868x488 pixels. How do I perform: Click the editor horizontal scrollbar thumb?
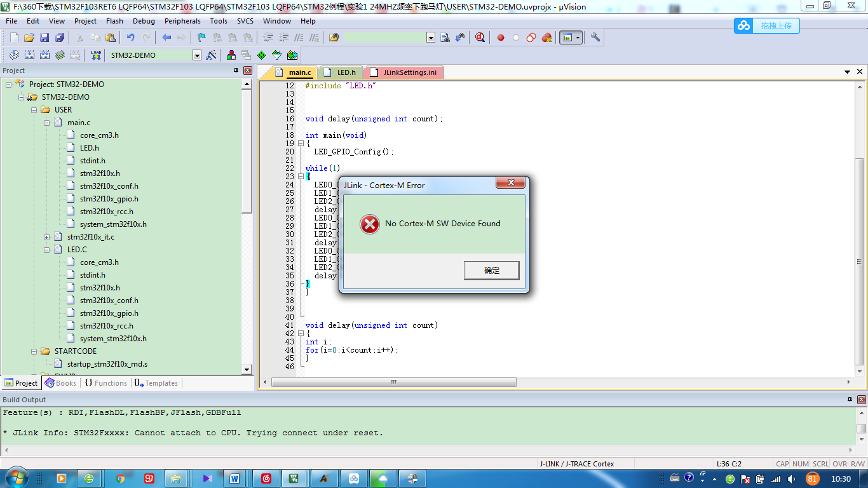coord(393,382)
